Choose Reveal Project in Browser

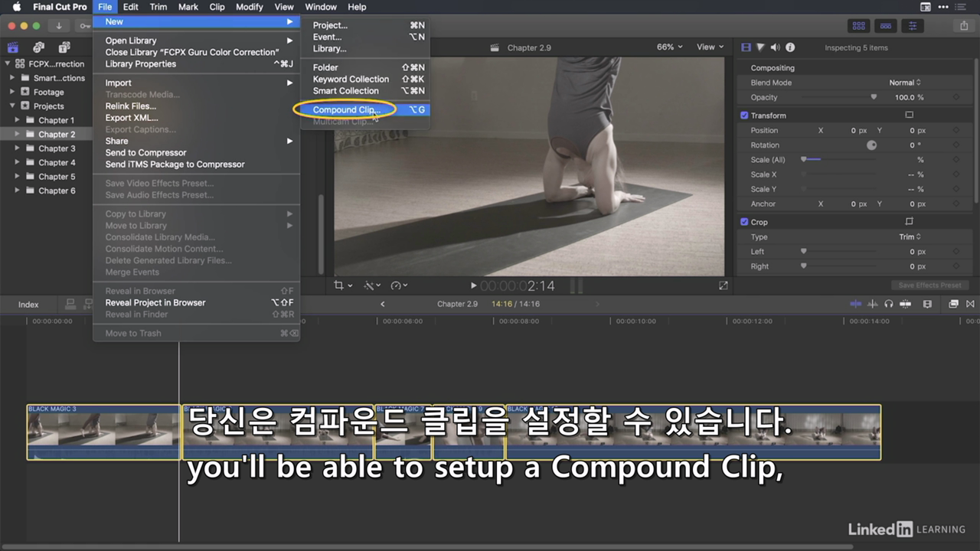click(x=196, y=302)
